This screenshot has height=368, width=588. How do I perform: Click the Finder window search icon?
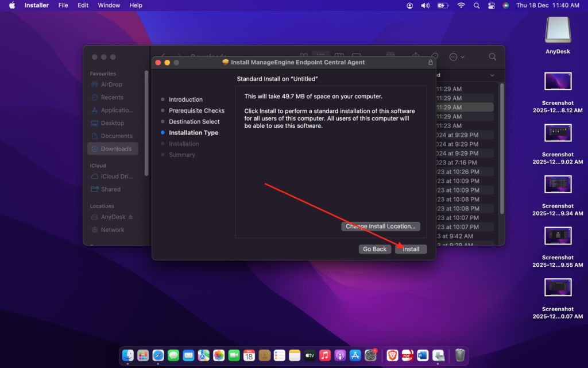click(x=492, y=57)
